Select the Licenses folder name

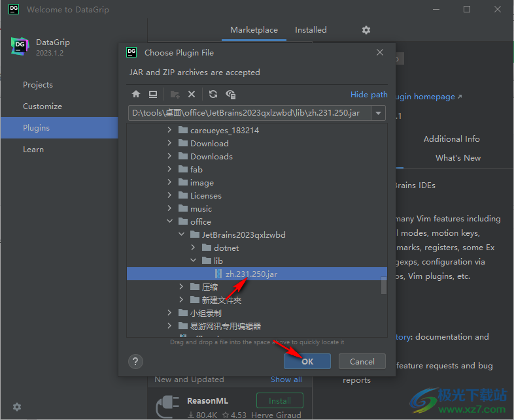click(x=206, y=196)
